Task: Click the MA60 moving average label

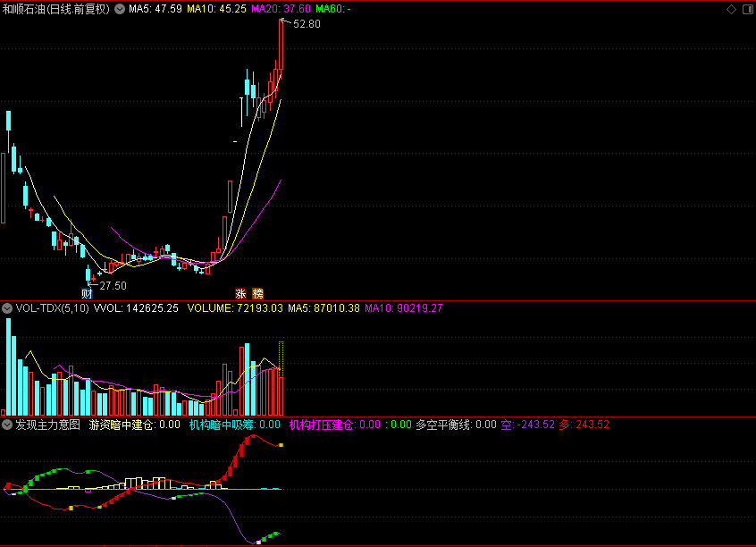Action: point(333,9)
